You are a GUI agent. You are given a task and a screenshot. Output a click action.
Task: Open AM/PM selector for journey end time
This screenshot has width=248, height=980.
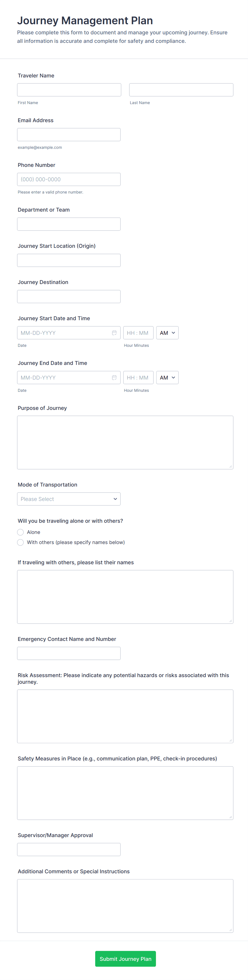167,378
